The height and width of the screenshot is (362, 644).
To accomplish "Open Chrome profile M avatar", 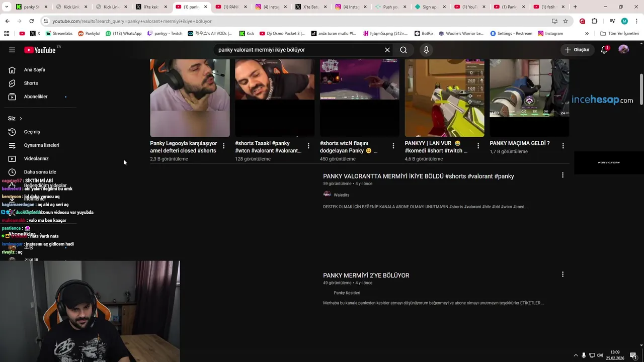I will point(624,21).
